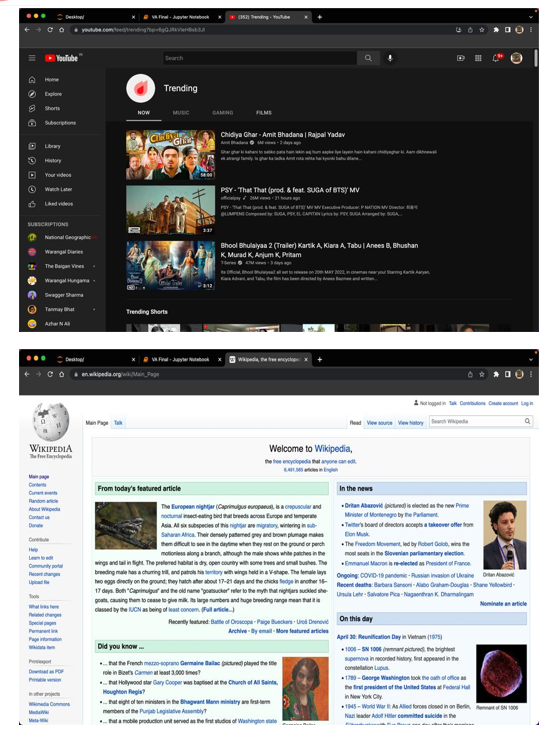Click Nominate an article link
Image resolution: width=557 pixels, height=738 pixels.
(x=503, y=603)
